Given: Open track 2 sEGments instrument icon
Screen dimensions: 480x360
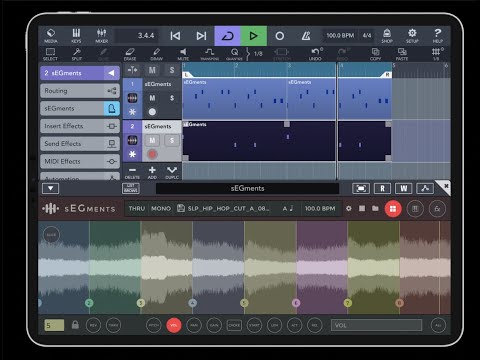Looking at the screenshot, I should tap(132, 140).
